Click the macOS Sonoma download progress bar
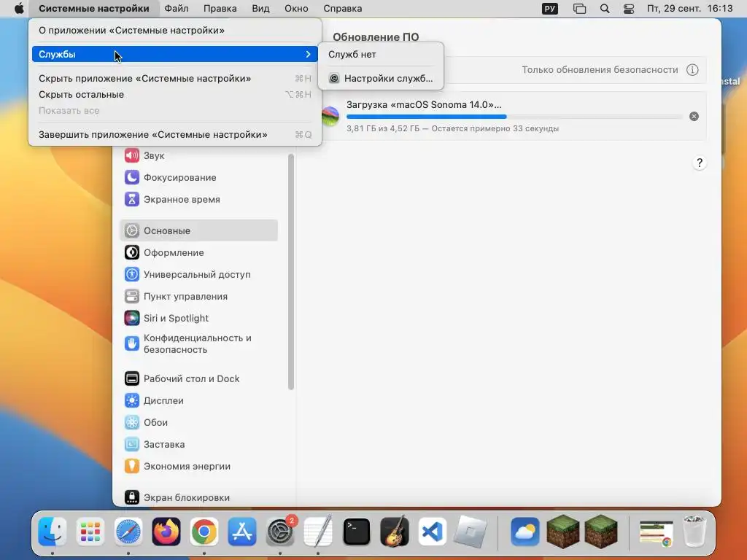 pyautogui.click(x=514, y=117)
